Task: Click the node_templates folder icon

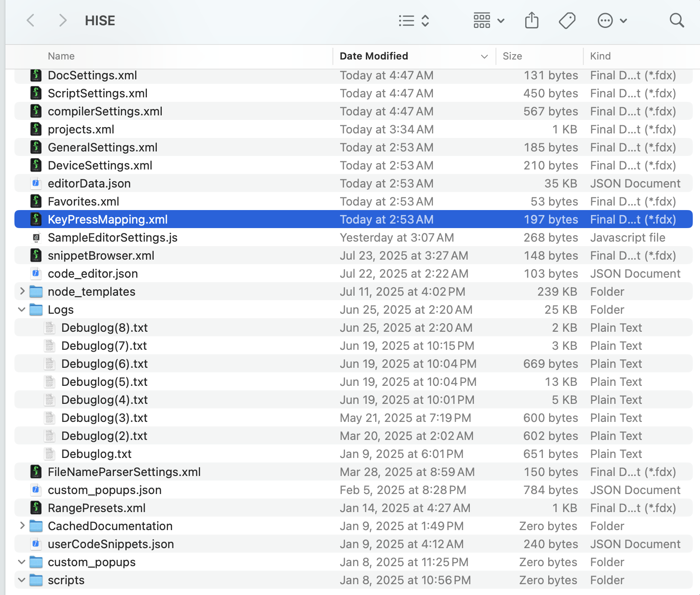Action: coord(36,292)
